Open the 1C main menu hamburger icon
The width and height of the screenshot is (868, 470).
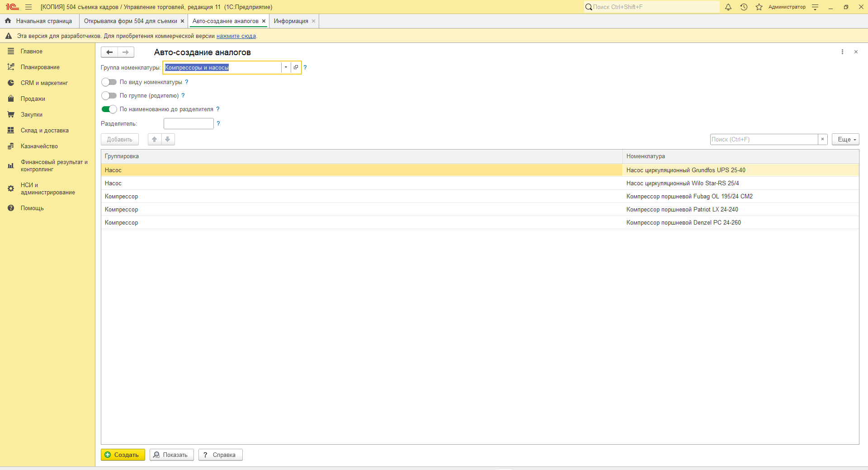pos(28,7)
